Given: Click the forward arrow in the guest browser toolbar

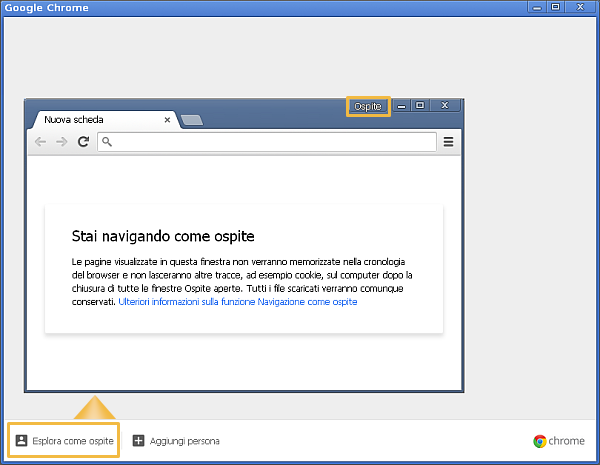Looking at the screenshot, I should (x=62, y=142).
